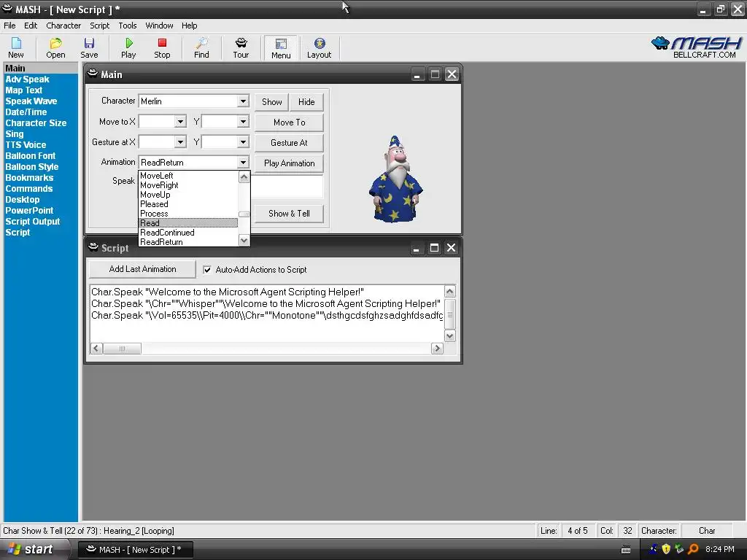
Task: Click the security shield tray icon
Action: coord(666,549)
